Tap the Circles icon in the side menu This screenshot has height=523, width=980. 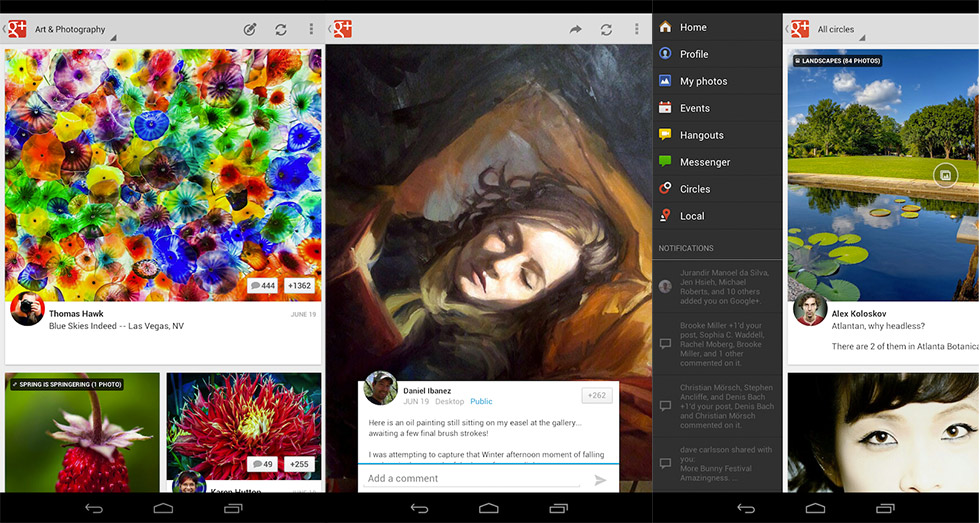665,189
